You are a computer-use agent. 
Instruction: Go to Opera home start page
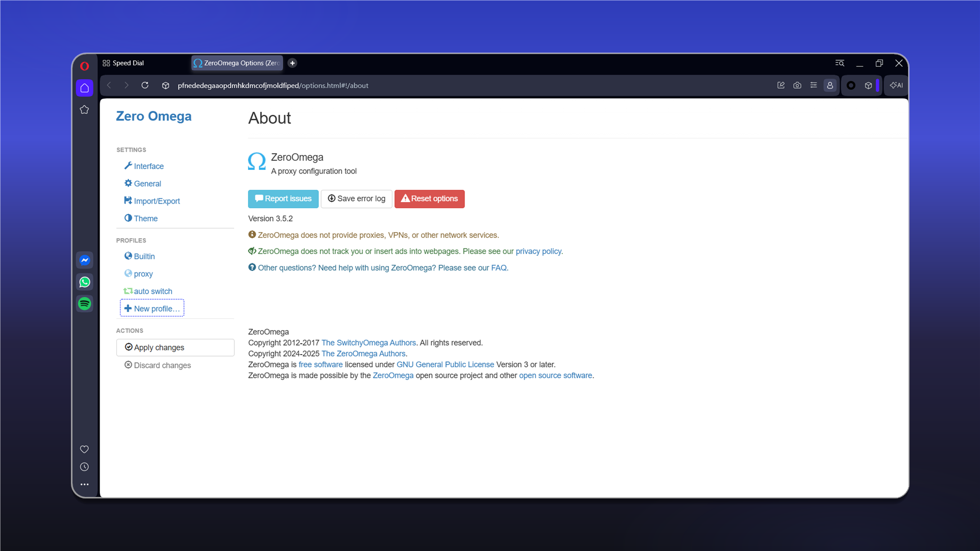click(x=85, y=88)
